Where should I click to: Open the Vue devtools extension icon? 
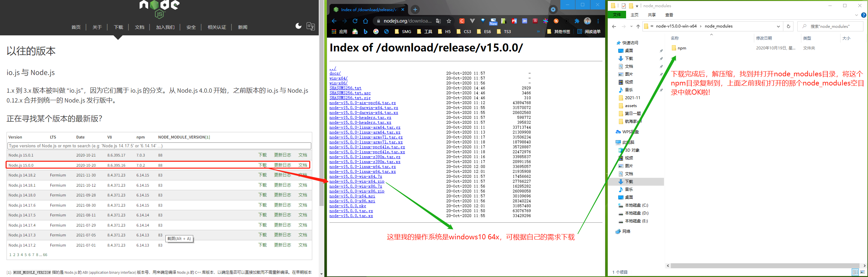(472, 21)
